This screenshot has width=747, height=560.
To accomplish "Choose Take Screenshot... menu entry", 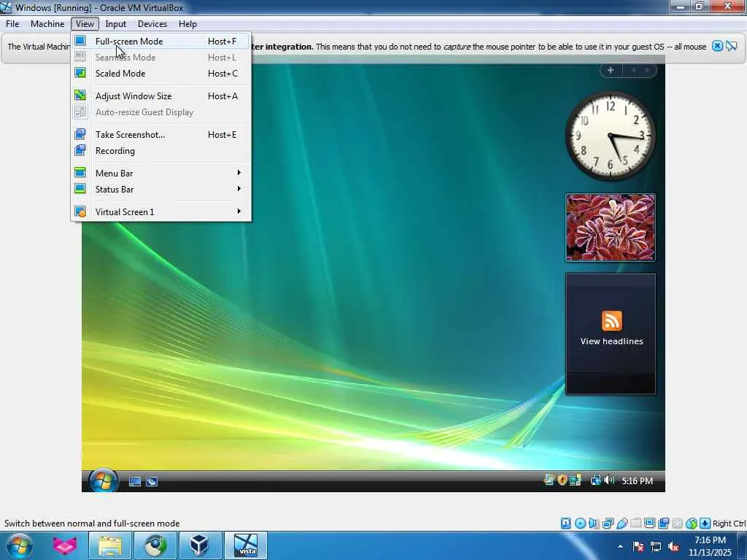I will tap(161, 135).
